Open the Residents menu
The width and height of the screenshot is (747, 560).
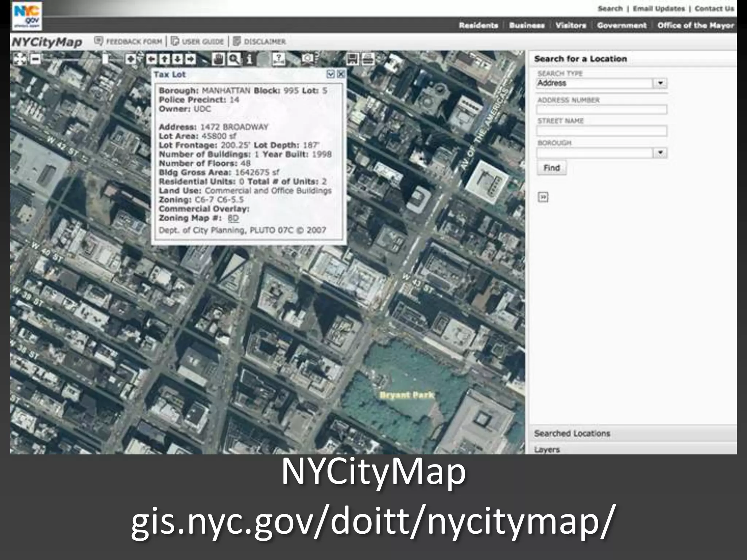[478, 26]
